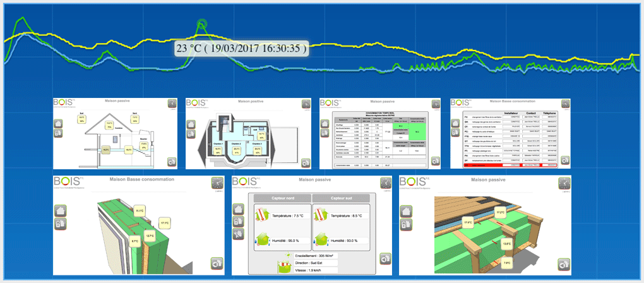Viewport: 644px width, 283px height.
Task: Click the home icon in roof structure panel
Action: [406, 210]
